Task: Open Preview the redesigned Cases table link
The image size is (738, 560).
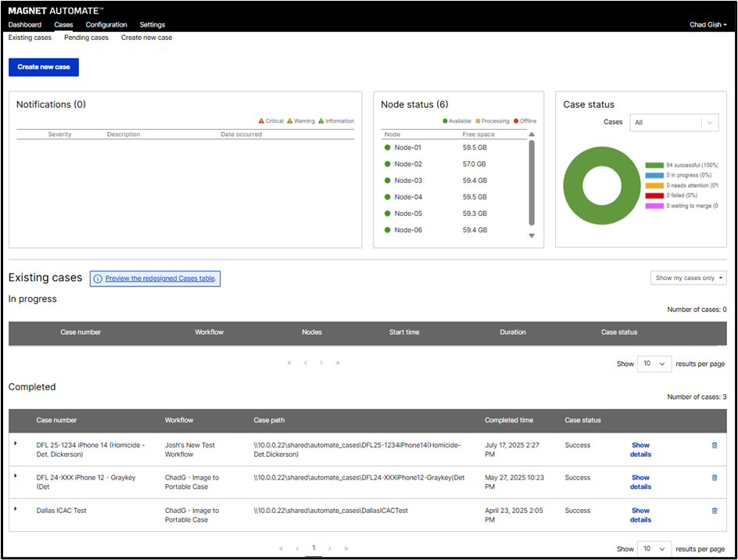Action: [x=161, y=278]
